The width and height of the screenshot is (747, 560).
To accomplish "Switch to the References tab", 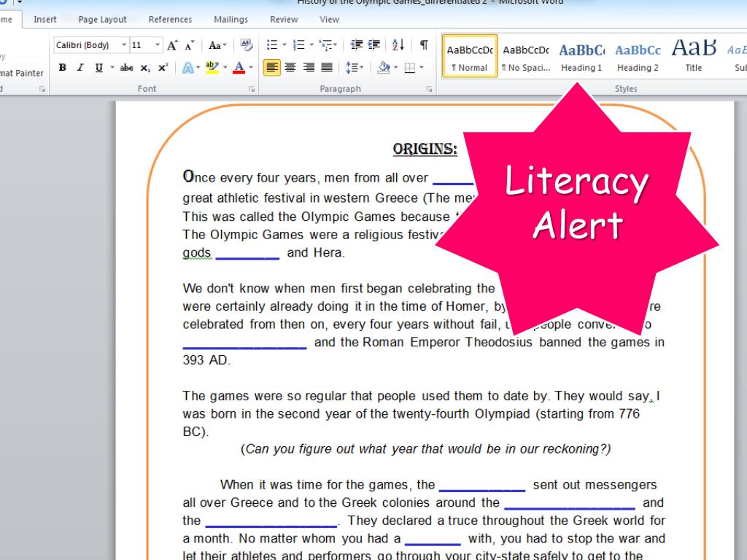I will (170, 20).
